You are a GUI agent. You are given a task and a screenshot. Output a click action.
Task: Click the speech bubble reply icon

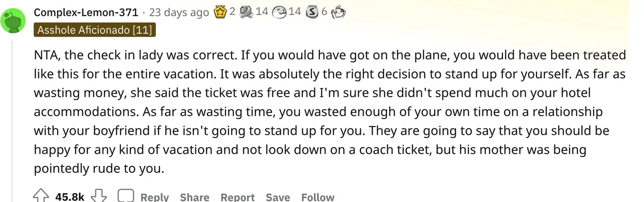[126, 196]
